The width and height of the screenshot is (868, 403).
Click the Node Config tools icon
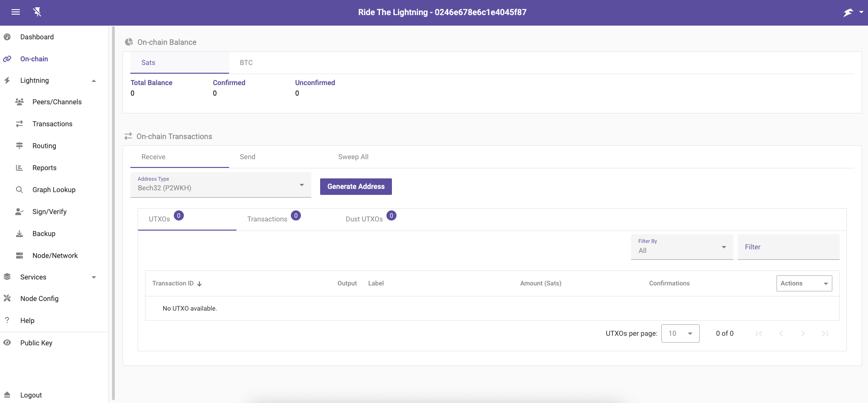click(x=7, y=299)
